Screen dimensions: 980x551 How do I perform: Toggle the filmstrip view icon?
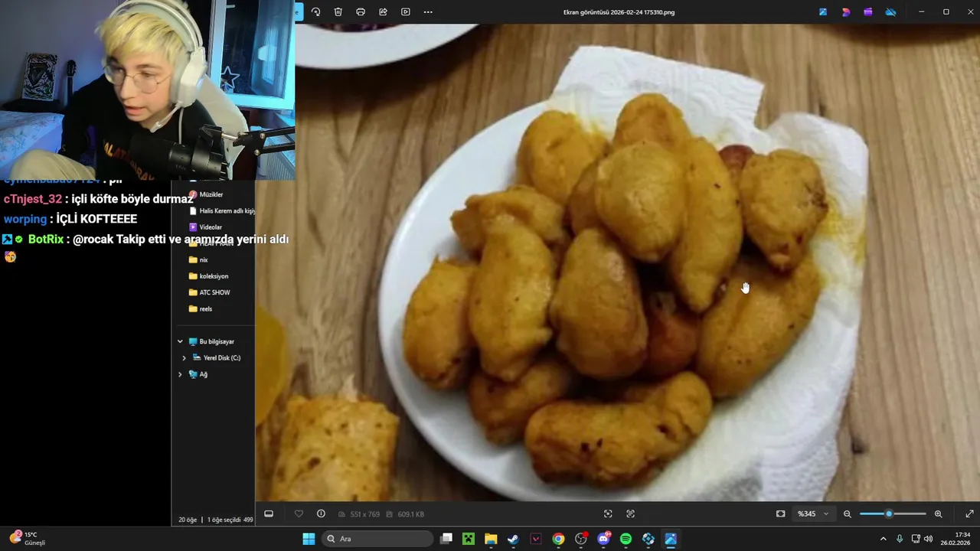coord(269,514)
